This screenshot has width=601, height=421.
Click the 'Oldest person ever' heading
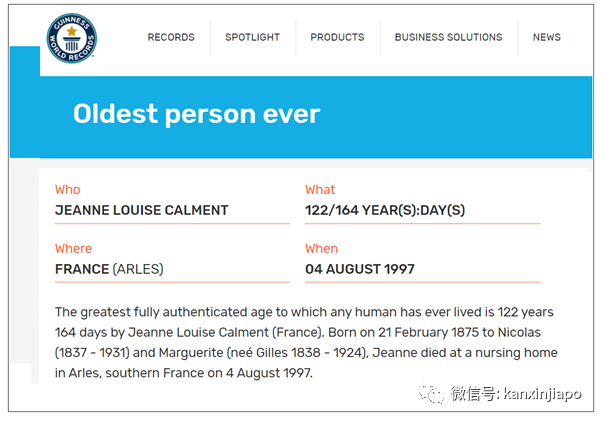coord(196,114)
